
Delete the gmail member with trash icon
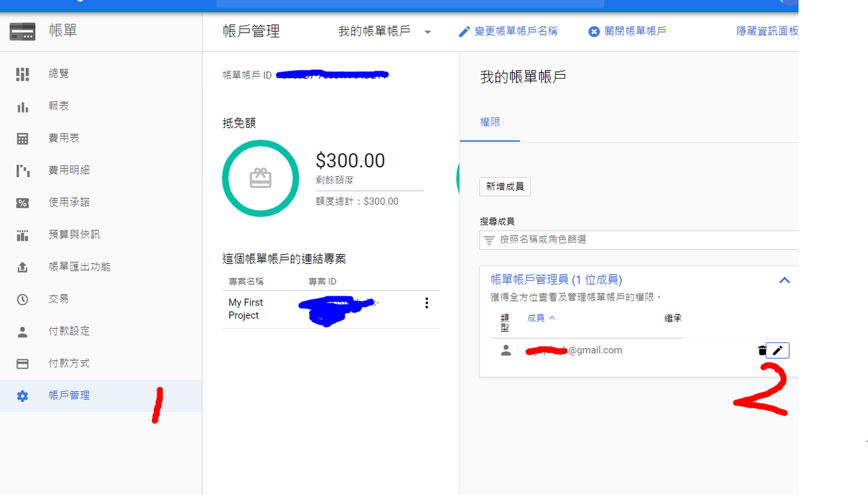coord(762,351)
